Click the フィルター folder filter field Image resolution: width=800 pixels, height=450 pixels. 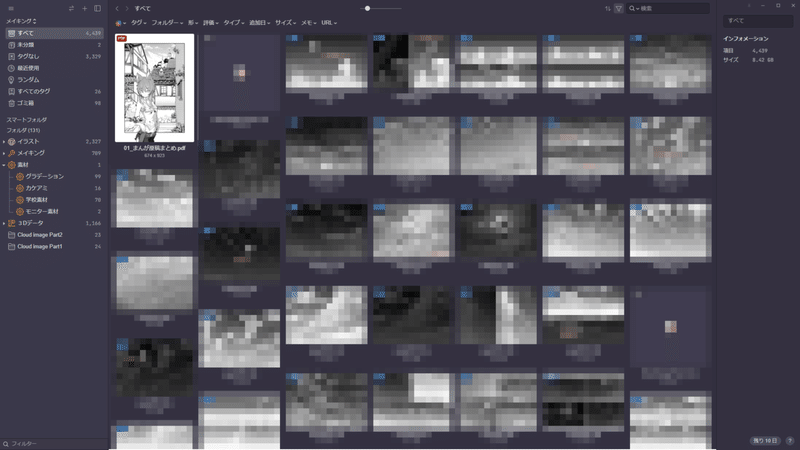click(54, 444)
